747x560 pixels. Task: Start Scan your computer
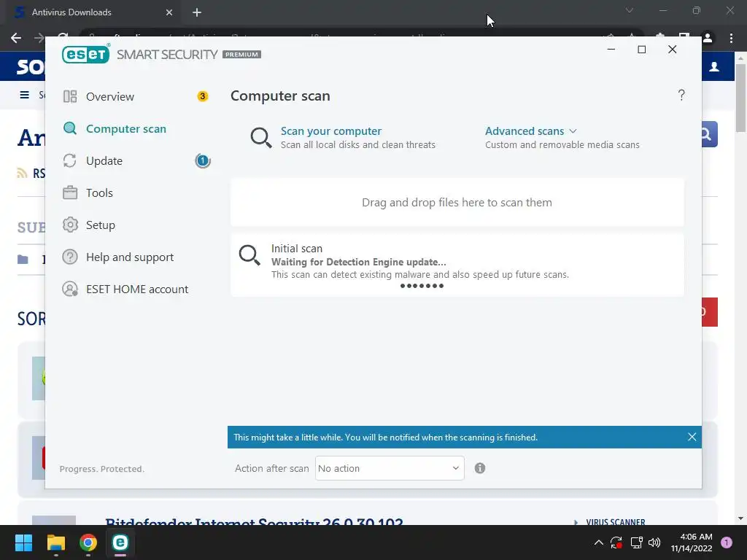coord(330,131)
